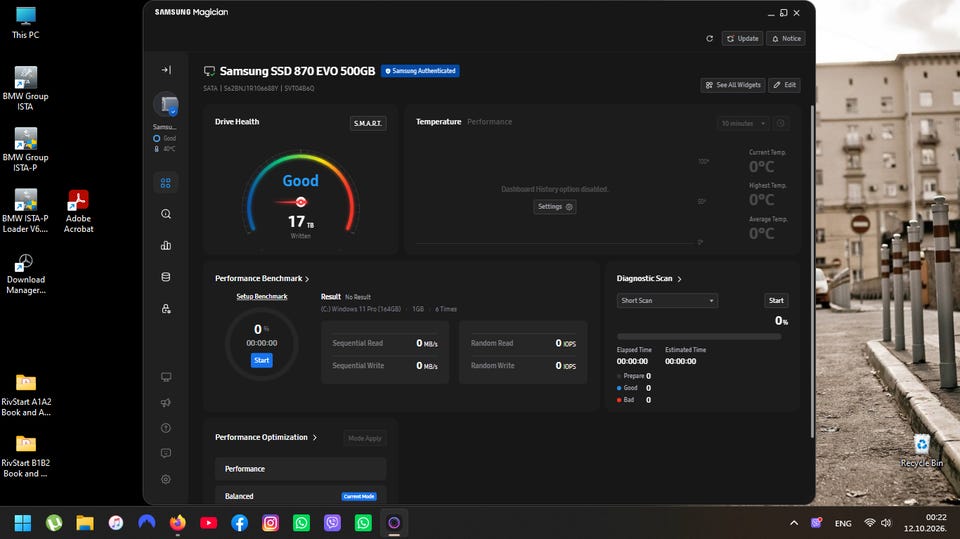Select the This PC desktop icon

25,23
